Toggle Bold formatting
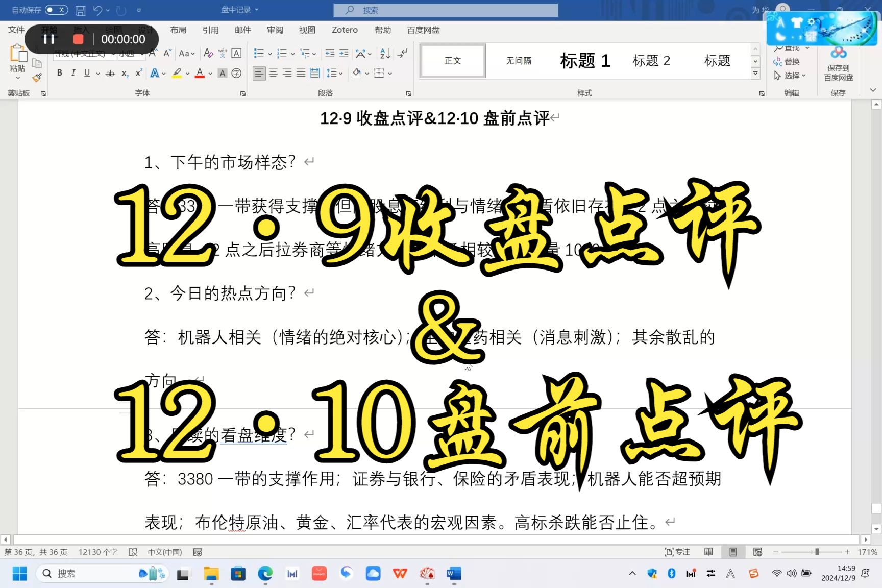 [60, 73]
